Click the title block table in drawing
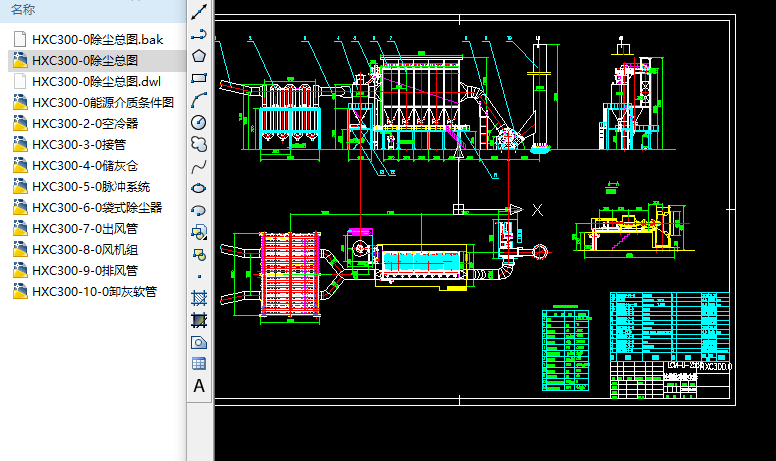The width and height of the screenshot is (776, 461). (x=670, y=342)
